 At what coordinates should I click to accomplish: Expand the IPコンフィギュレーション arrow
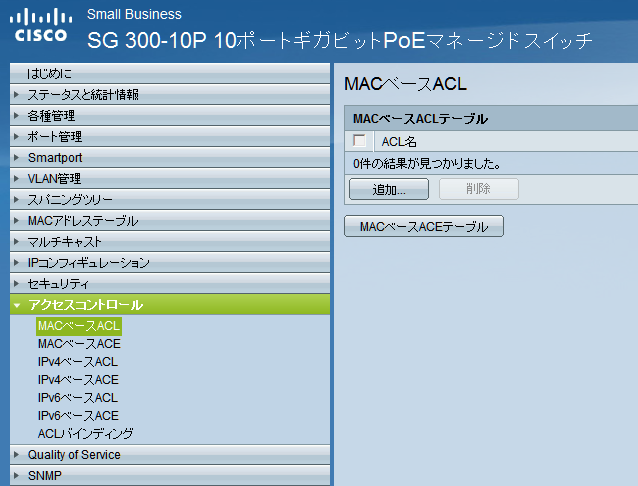click(16, 263)
